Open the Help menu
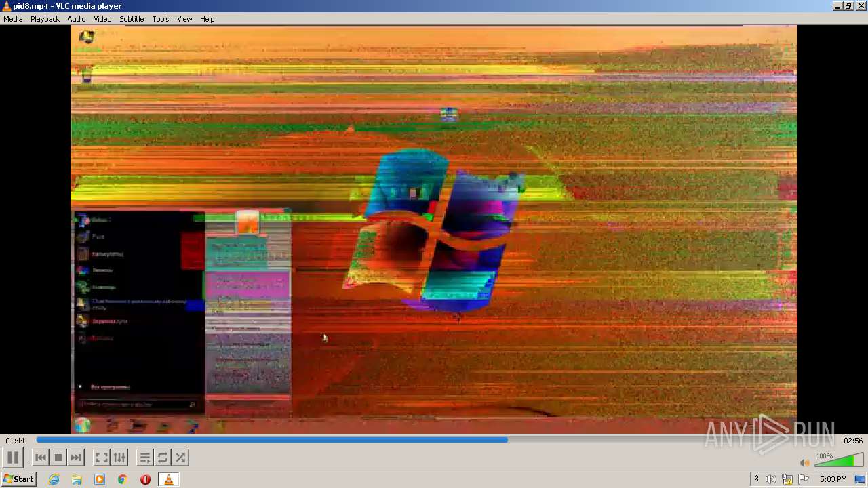This screenshot has height=488, width=868. point(207,19)
